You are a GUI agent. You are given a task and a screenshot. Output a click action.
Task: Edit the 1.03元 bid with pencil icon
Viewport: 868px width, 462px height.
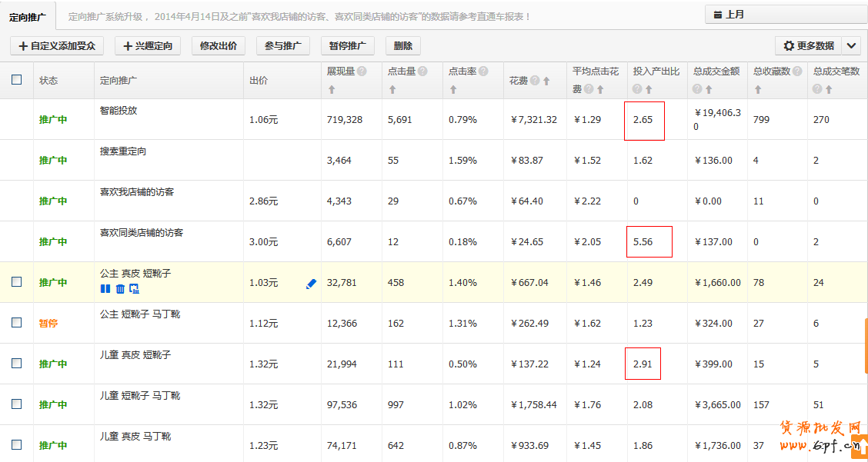pos(311,284)
